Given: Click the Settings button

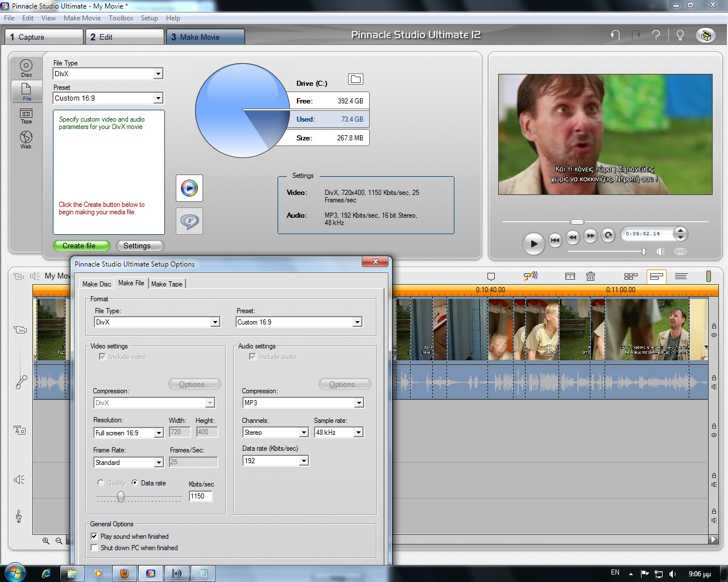Looking at the screenshot, I should (140, 246).
